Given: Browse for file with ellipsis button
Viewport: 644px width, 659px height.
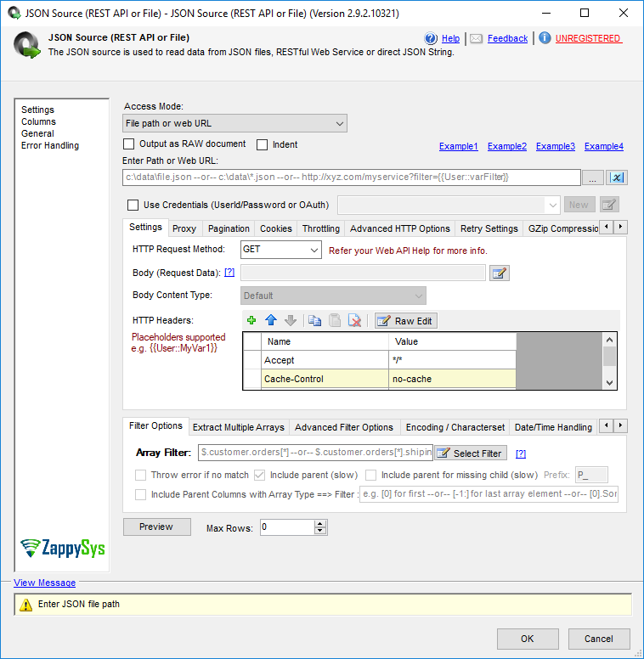Looking at the screenshot, I should (593, 177).
